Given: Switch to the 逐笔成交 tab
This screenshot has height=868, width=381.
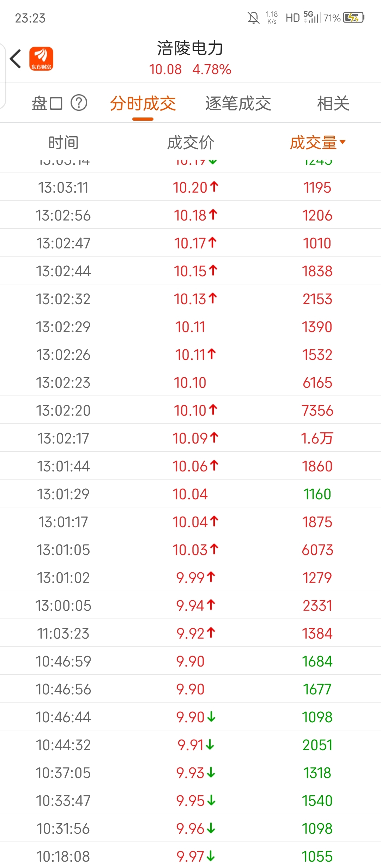Looking at the screenshot, I should 238,103.
